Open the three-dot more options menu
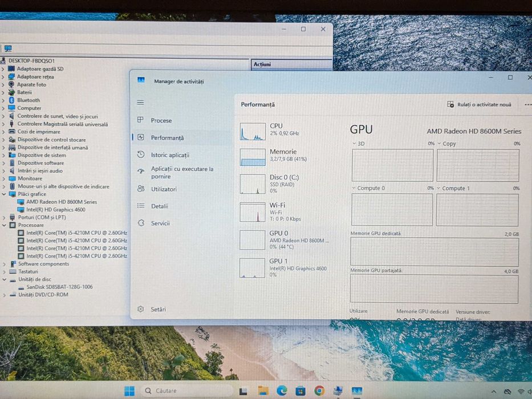This screenshot has height=399, width=532. pos(528,104)
